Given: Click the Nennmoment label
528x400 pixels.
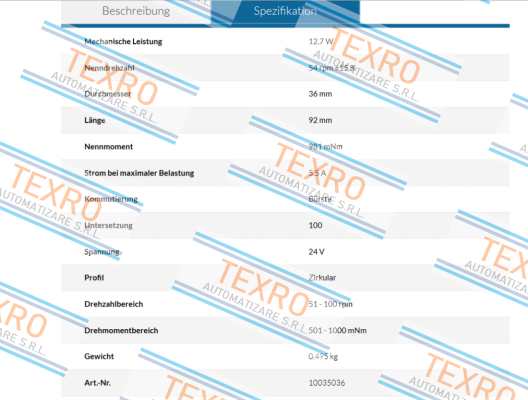Looking at the screenshot, I should pyautogui.click(x=108, y=146).
